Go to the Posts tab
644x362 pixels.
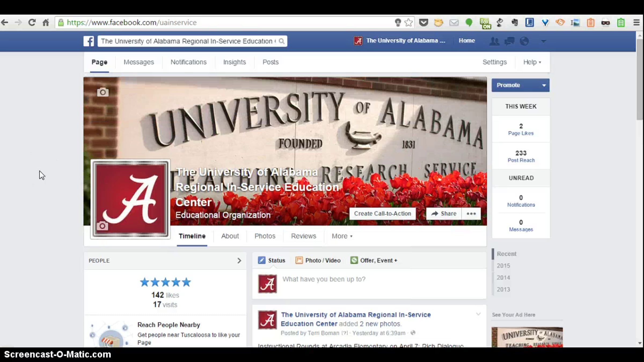(x=270, y=62)
